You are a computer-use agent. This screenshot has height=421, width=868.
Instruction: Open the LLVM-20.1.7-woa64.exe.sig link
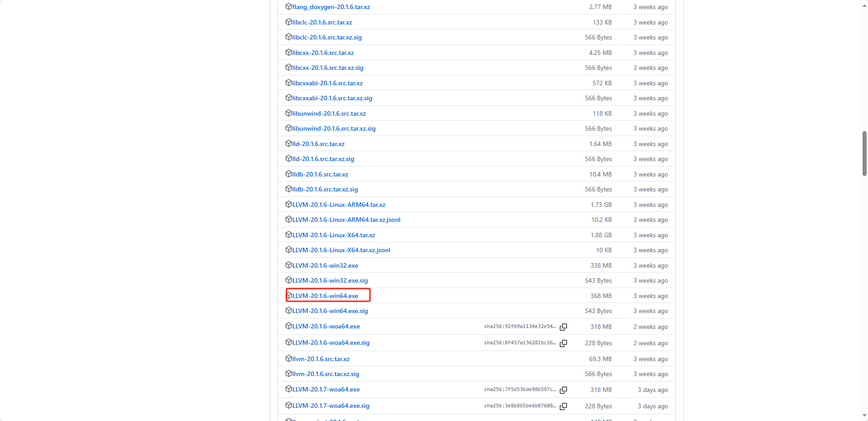331,406
